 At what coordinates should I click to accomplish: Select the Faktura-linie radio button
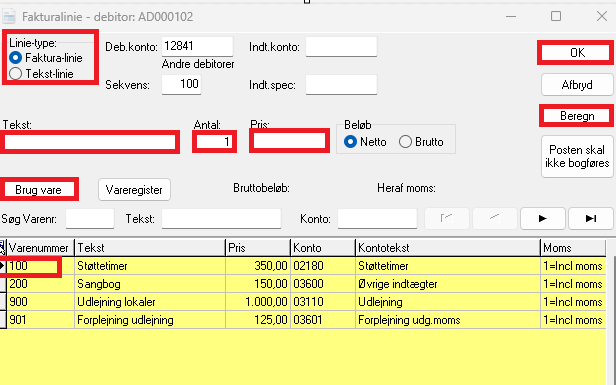[x=46, y=58]
